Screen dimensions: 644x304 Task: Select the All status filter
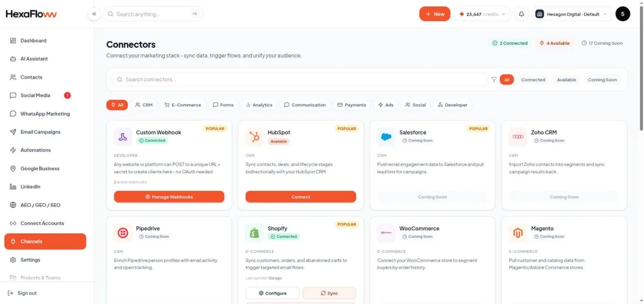[x=506, y=80]
